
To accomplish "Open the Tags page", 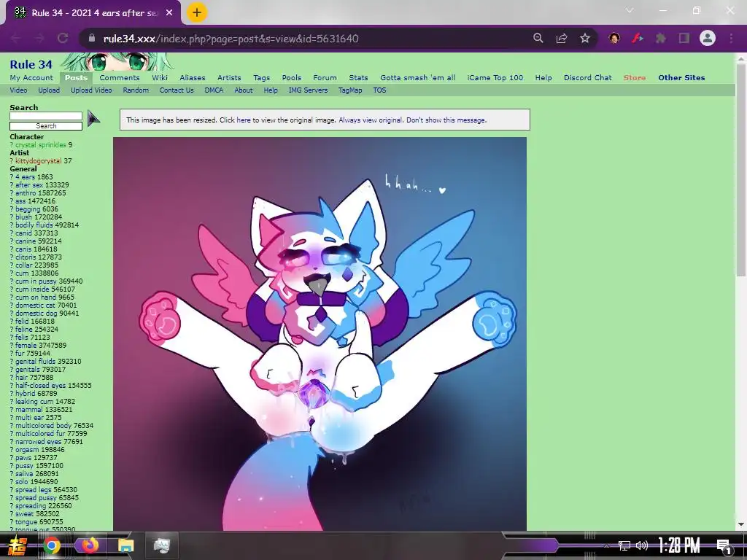I will tap(262, 77).
